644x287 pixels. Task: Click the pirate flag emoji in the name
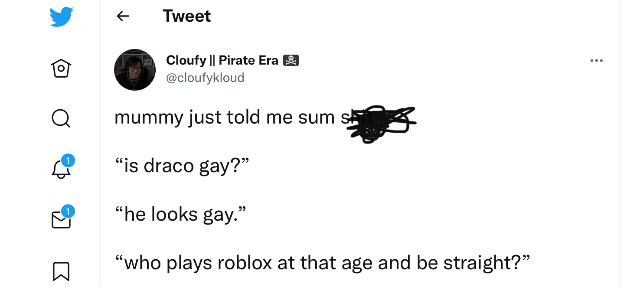(x=291, y=60)
